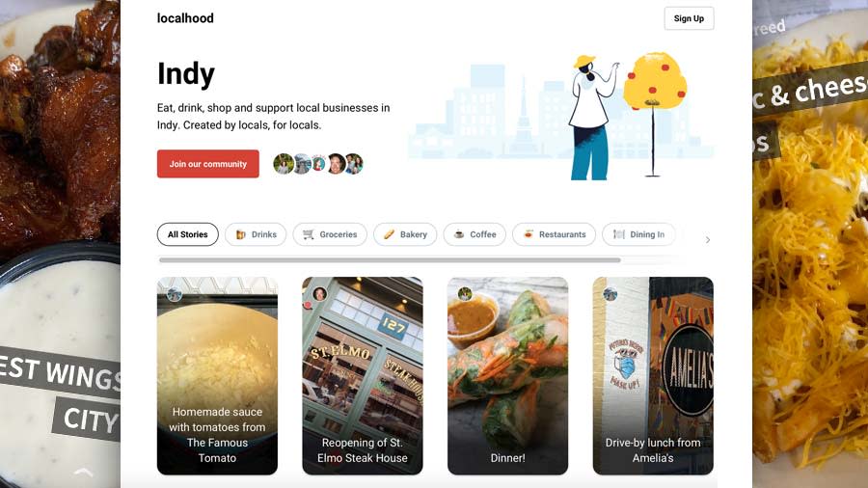Open author avatar on Famous Tomato story

(175, 294)
